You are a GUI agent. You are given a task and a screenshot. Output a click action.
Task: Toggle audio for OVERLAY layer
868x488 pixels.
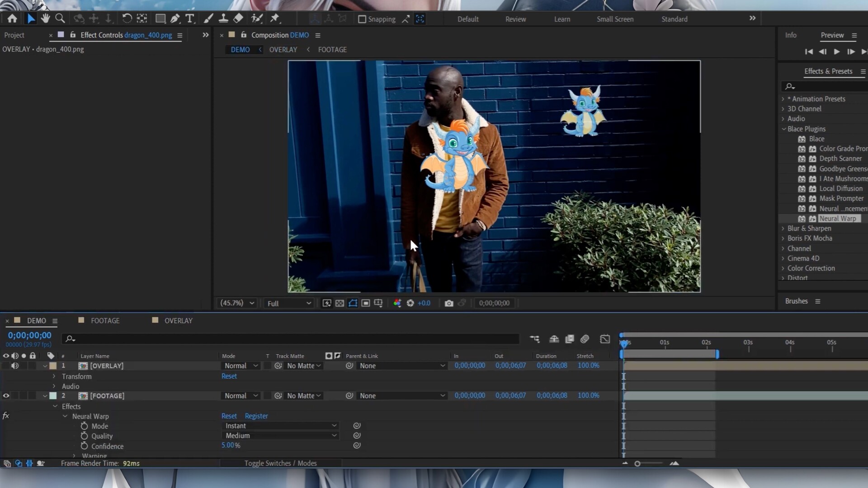(15, 366)
